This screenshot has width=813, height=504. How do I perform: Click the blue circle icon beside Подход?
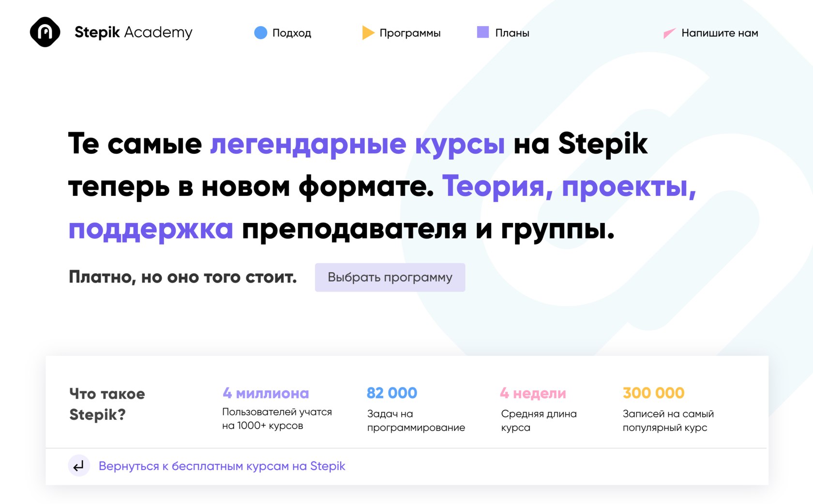[x=260, y=32]
